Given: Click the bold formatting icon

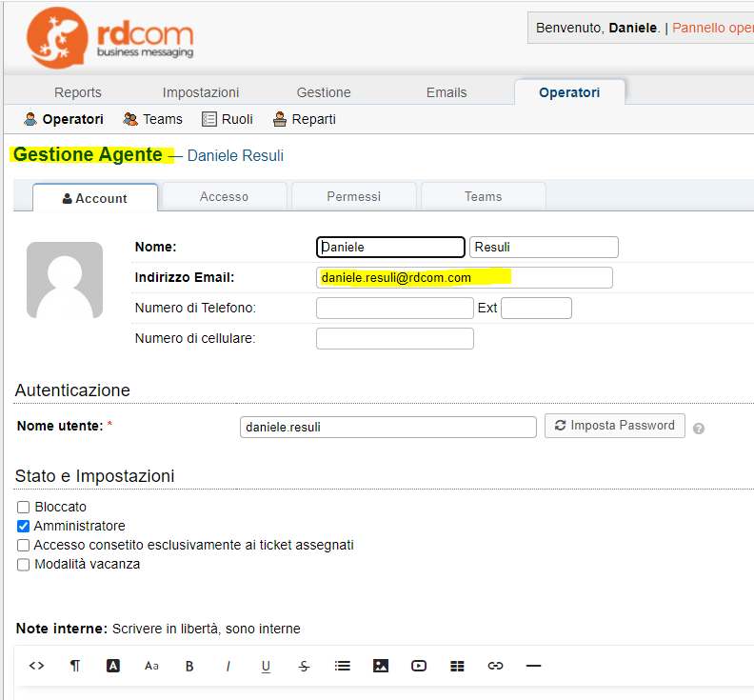Looking at the screenshot, I should [189, 666].
